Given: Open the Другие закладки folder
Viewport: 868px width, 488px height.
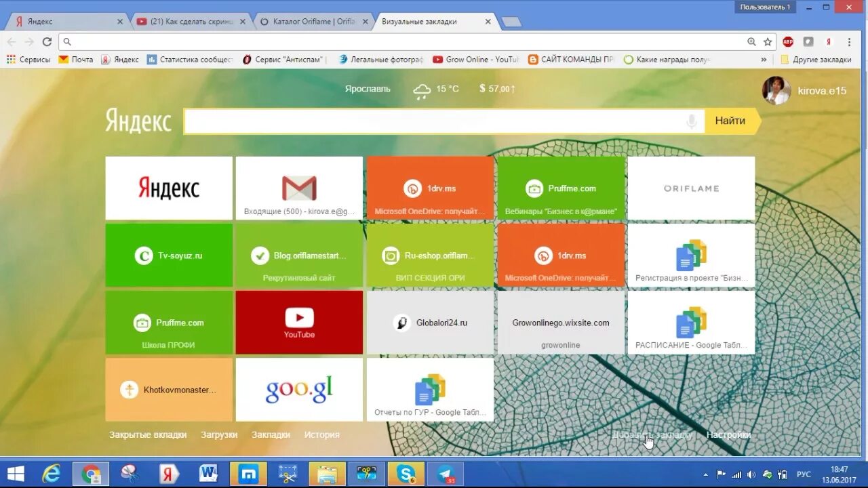Looking at the screenshot, I should coord(816,60).
